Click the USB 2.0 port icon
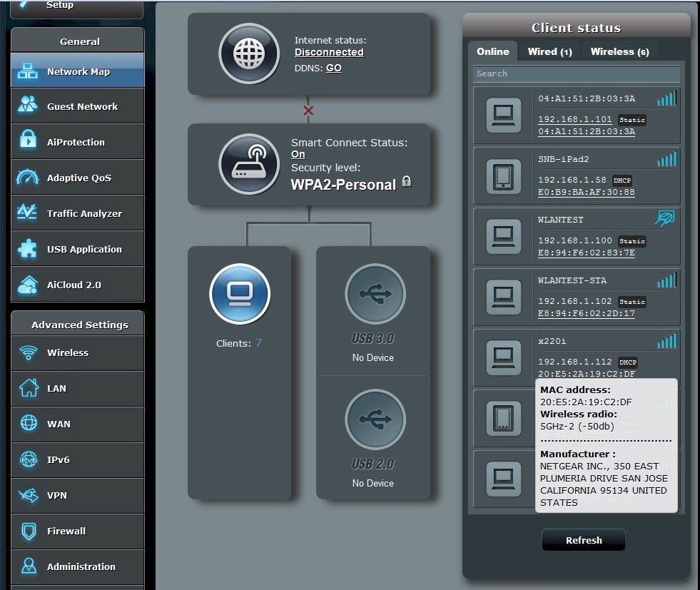Screen dimensions: 700x590 tap(375, 419)
